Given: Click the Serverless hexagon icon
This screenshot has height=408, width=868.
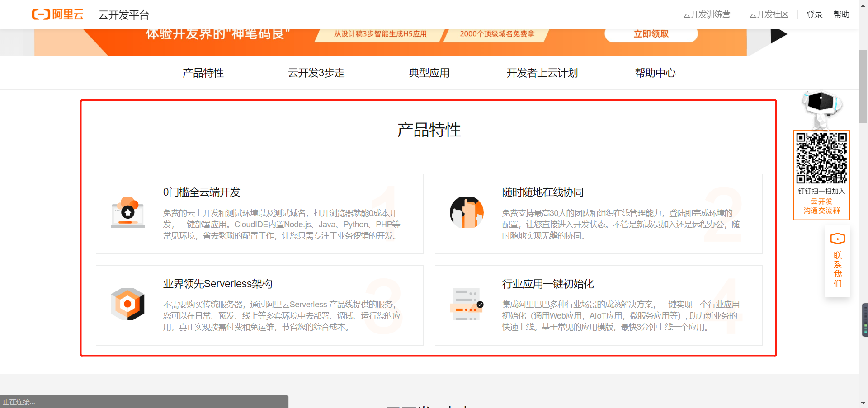Looking at the screenshot, I should 128,304.
